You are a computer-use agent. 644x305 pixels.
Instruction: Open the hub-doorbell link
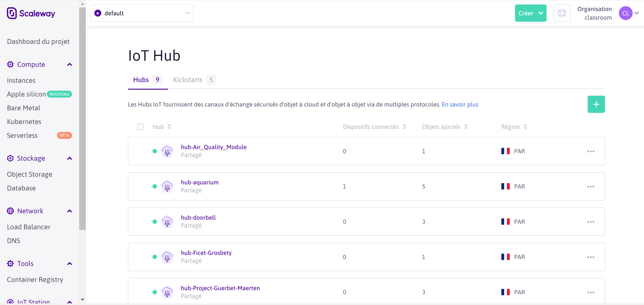198,217
